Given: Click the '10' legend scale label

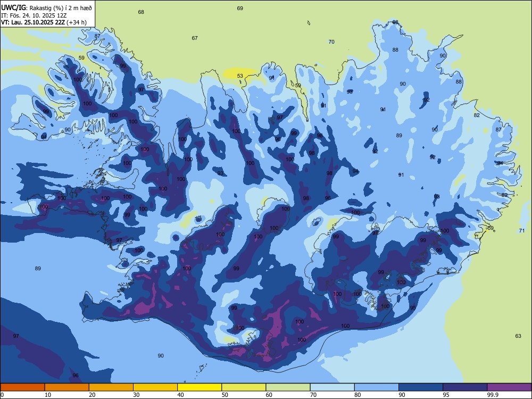Looking at the screenshot, I should [48, 395].
